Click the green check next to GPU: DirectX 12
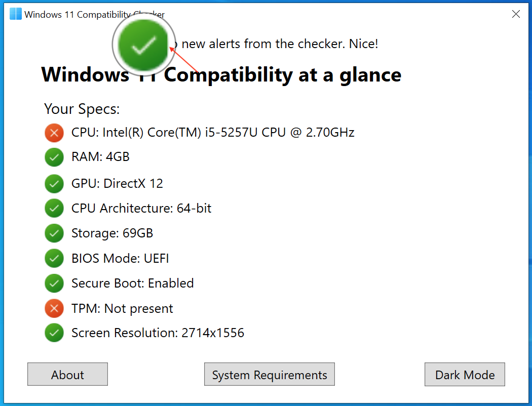Viewport: 532px width, 406px height. coord(54,183)
